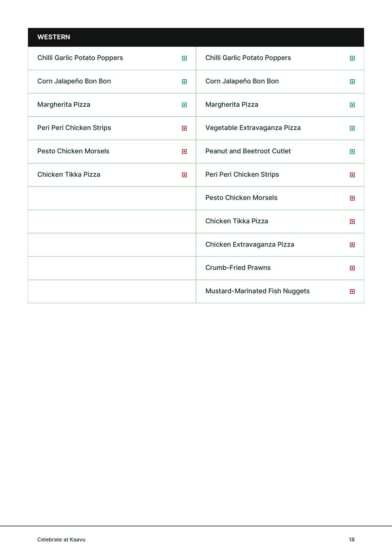The width and height of the screenshot is (392, 554).
Task: Select the Vegetable Extravaganza Pizza item
Action: (253, 128)
